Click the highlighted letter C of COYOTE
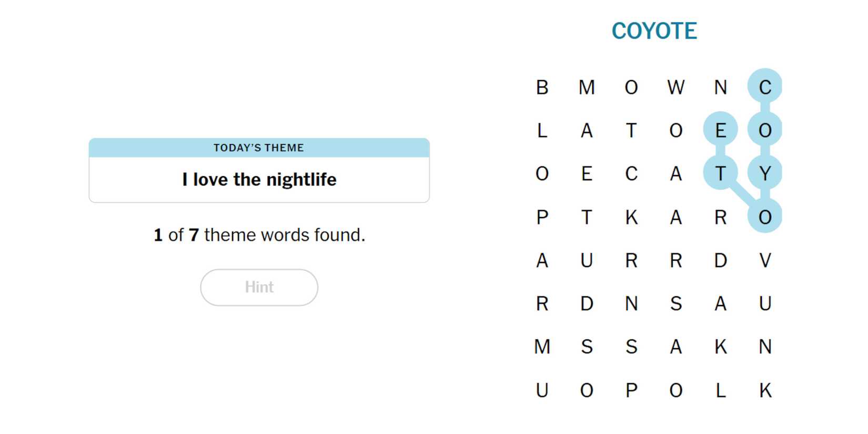The image size is (868, 434). click(765, 87)
